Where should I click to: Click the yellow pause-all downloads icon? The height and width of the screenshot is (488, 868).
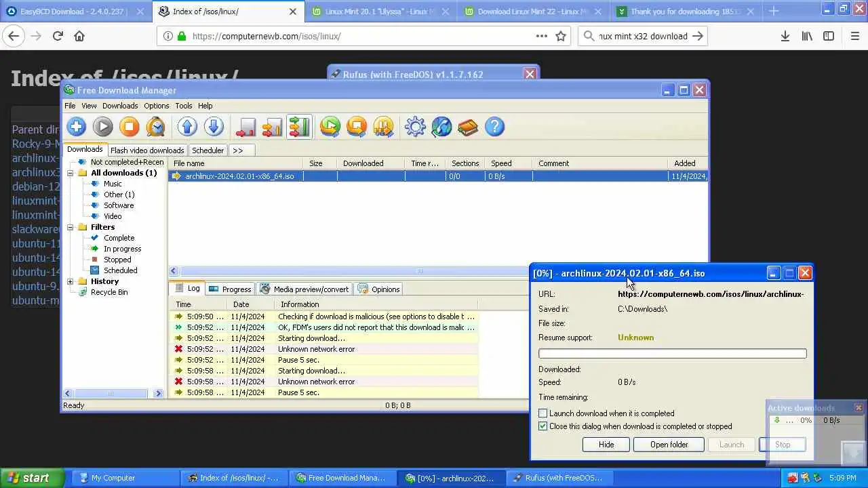click(383, 127)
